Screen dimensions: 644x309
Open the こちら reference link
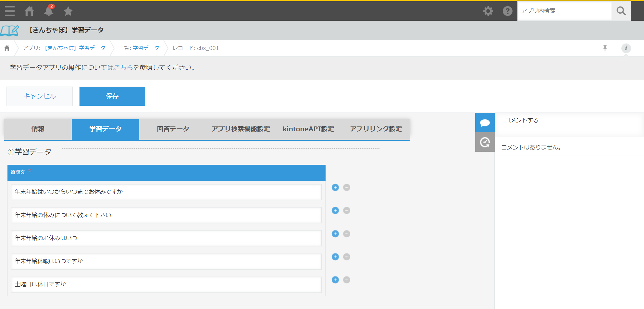point(123,67)
